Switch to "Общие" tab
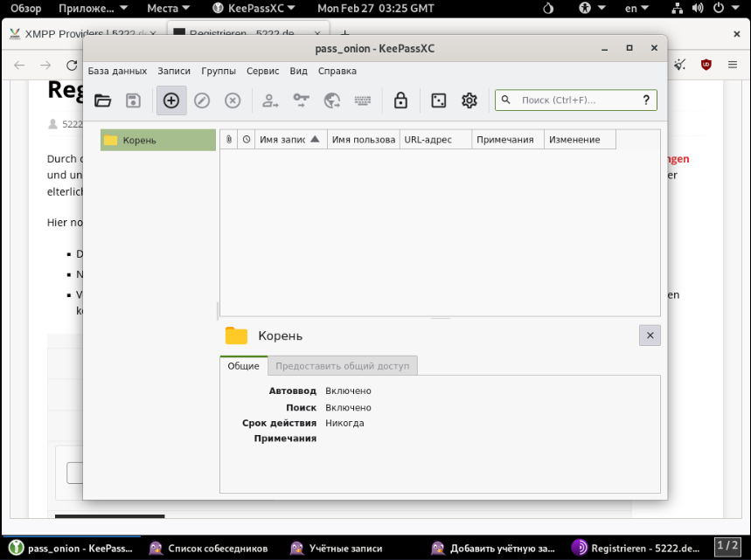Screen dimensions: 751x560 point(243,366)
